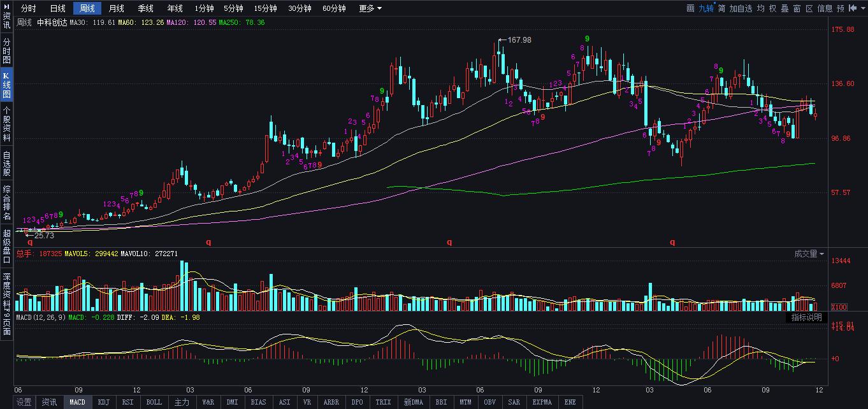Open 个股资料 in the left sidebar
868x409 pixels.
[x=6, y=124]
